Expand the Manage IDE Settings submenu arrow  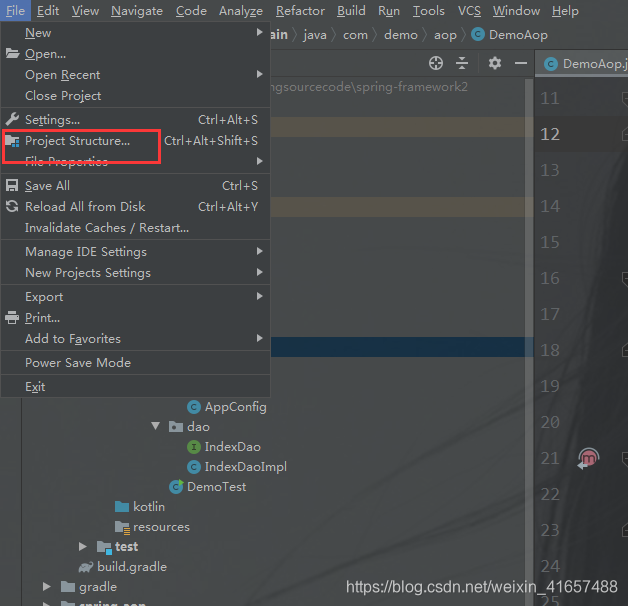pos(260,251)
